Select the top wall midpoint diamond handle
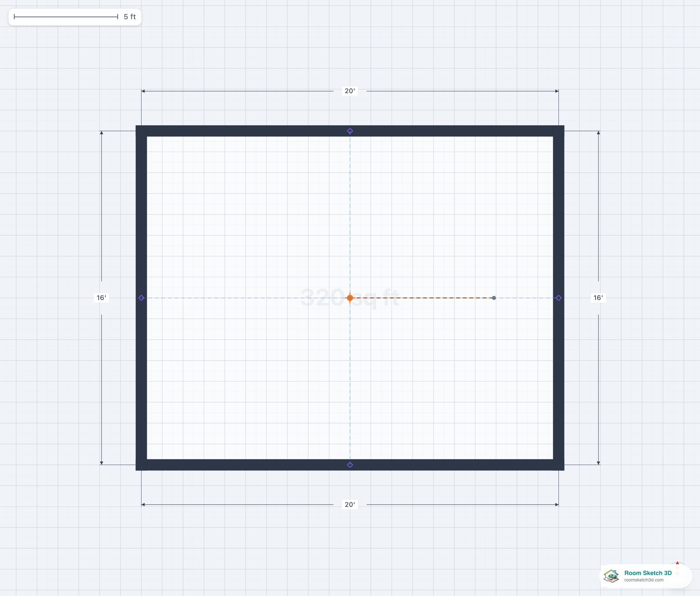The height and width of the screenshot is (596, 700). (350, 131)
